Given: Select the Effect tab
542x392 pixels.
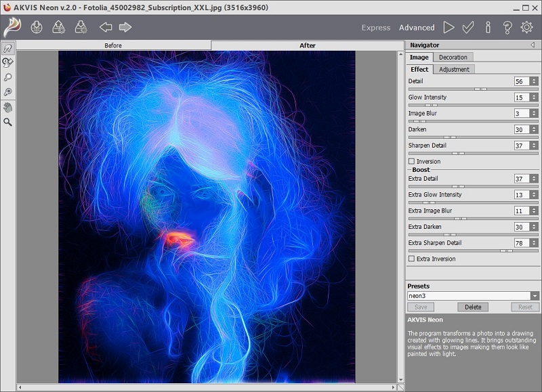Looking at the screenshot, I should 419,70.
